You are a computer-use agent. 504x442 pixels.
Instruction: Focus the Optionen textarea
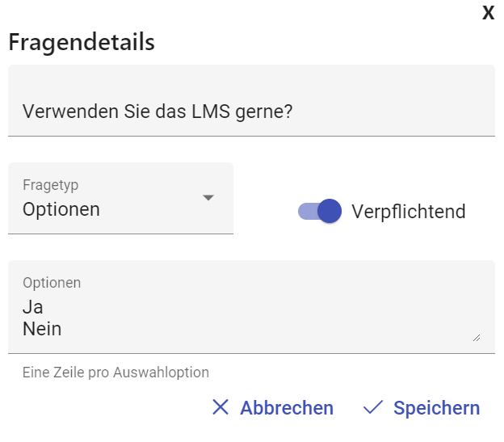coord(251,318)
